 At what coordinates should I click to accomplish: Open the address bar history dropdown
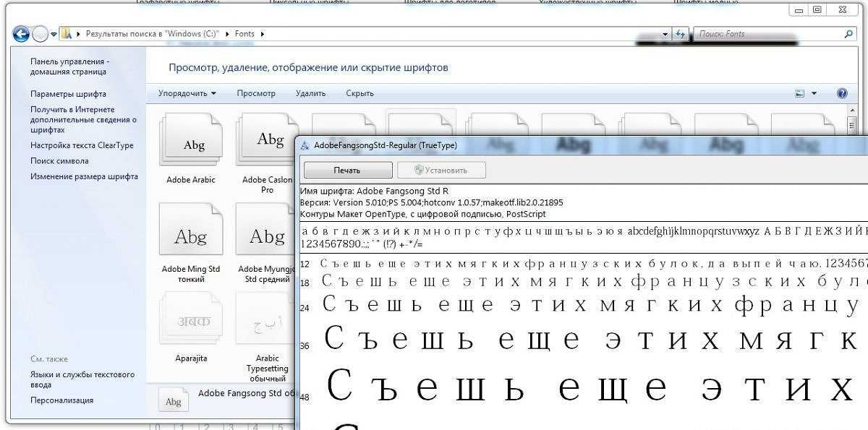pos(665,34)
